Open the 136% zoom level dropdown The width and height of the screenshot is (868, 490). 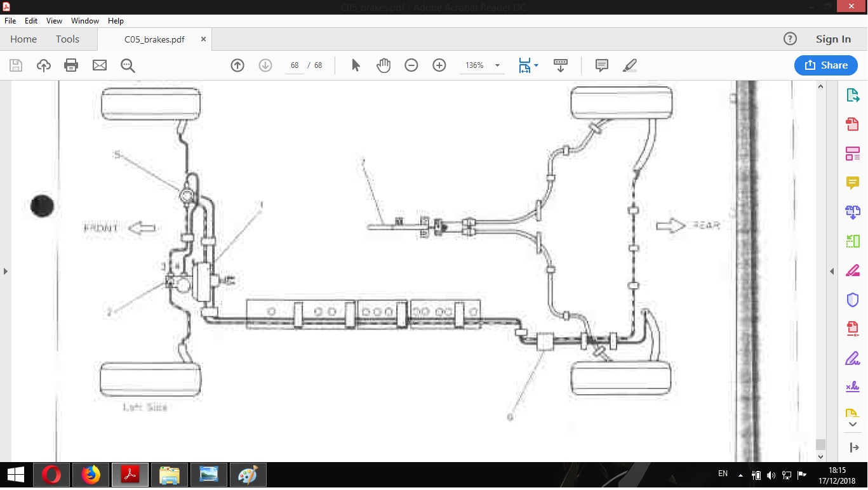[x=497, y=65]
